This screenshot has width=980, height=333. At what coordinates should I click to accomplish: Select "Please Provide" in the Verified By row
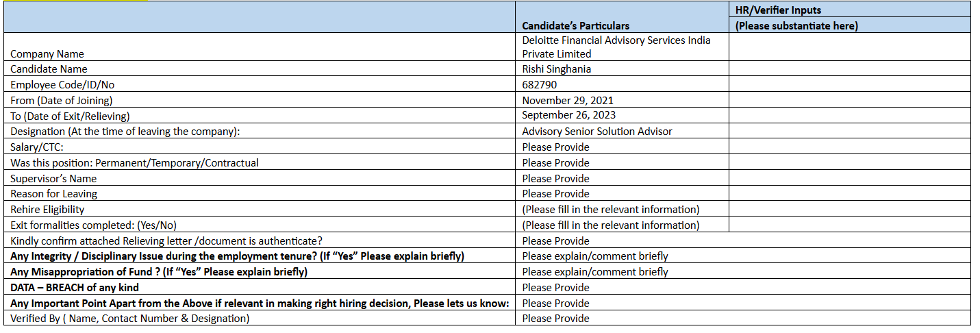pos(555,318)
